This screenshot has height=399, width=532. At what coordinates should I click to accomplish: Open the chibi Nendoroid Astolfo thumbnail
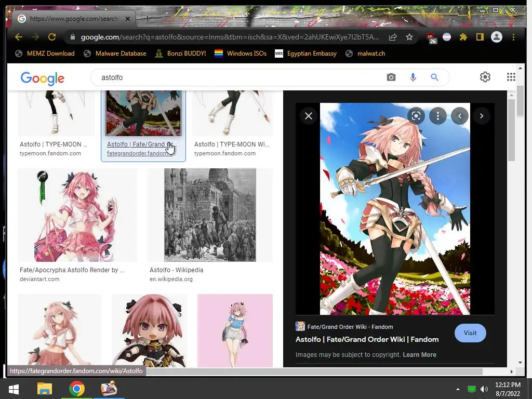click(150, 331)
